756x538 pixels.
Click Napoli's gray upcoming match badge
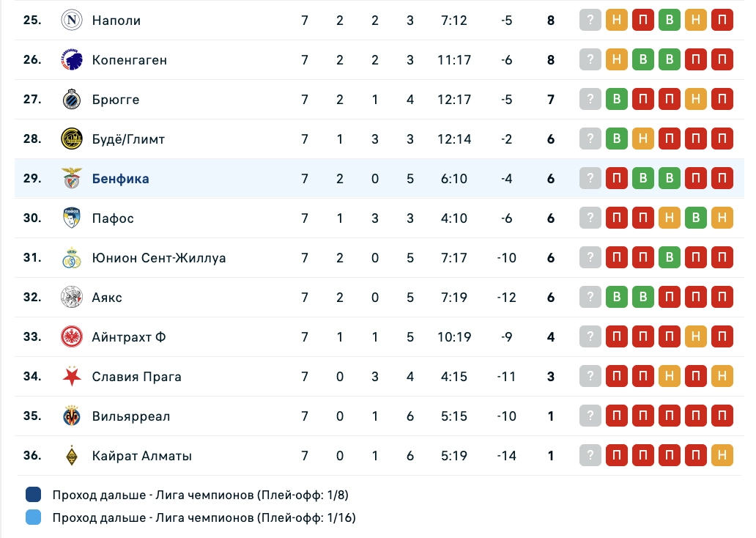(590, 21)
